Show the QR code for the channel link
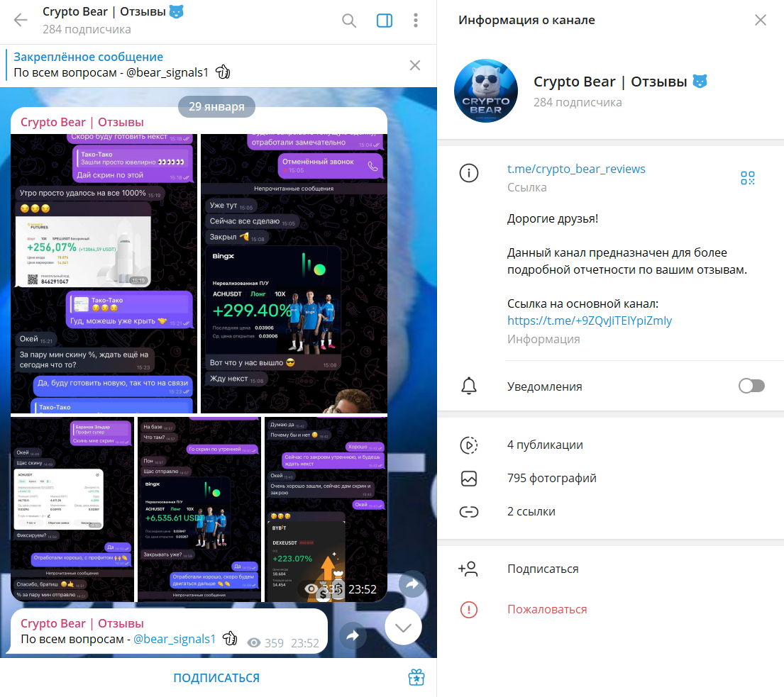Screen dimensions: 784x697 click(748, 178)
